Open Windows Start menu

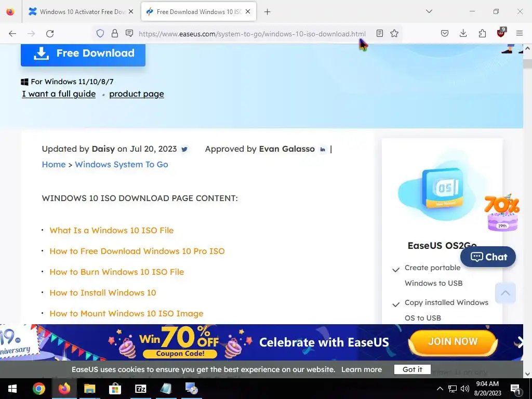[x=12, y=389]
